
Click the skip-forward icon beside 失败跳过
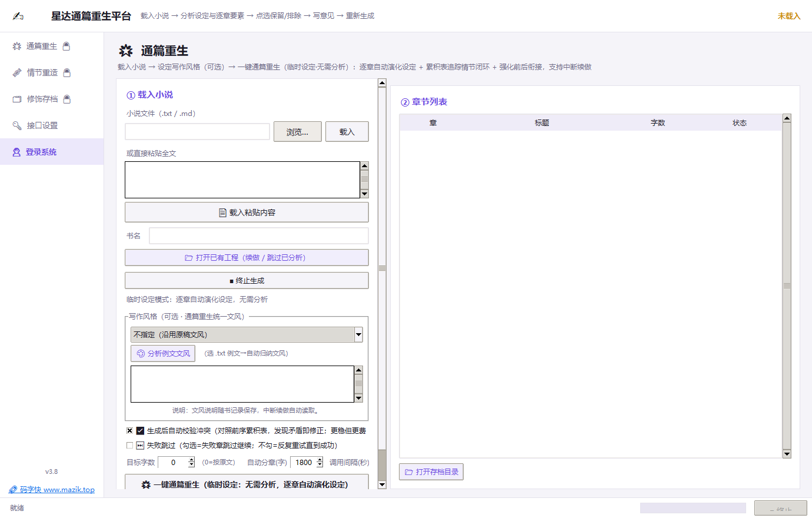[140, 446]
